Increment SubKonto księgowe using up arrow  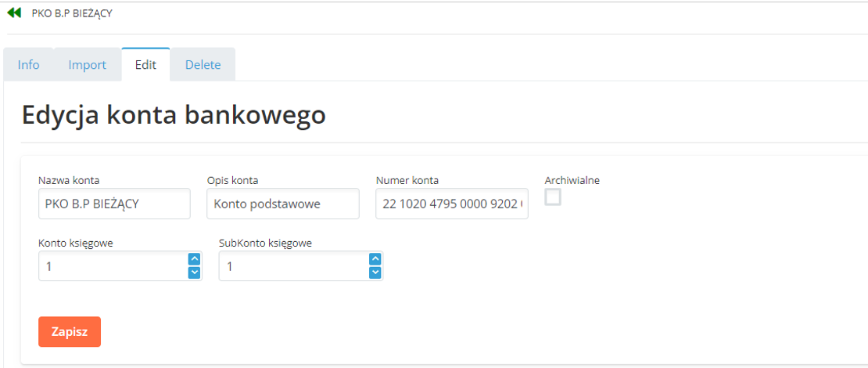point(375,259)
